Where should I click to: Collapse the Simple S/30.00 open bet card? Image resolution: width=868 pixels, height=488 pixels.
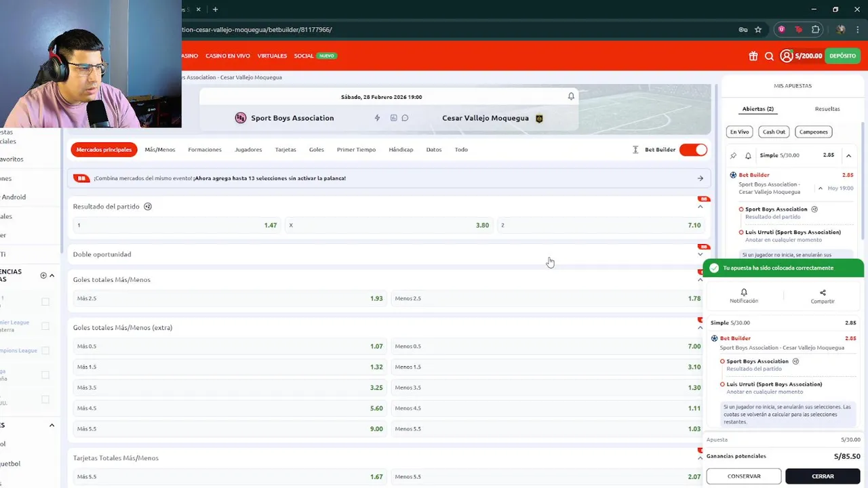848,156
